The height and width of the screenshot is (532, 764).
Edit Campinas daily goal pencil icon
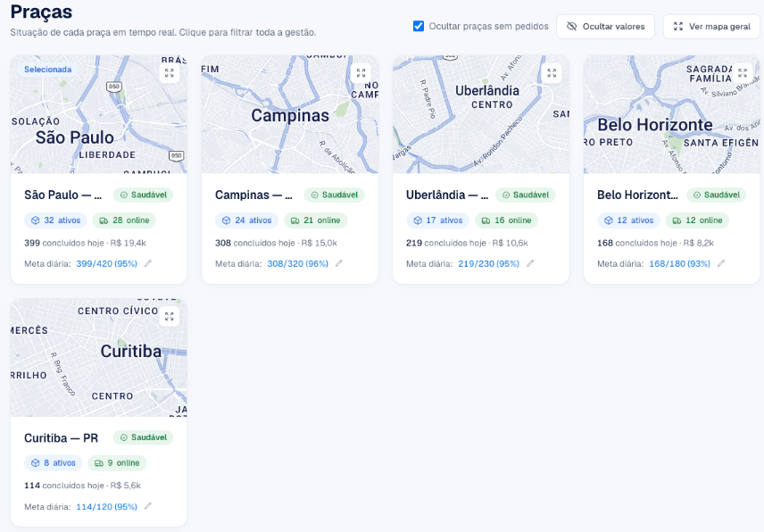(x=339, y=263)
